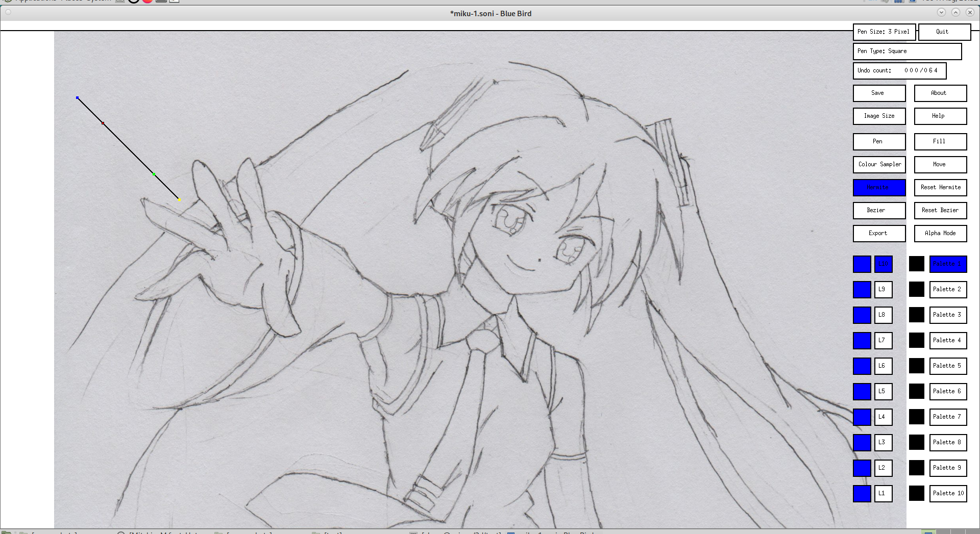
Task: Pick the black swatch beside Palette 5
Action: point(917,366)
